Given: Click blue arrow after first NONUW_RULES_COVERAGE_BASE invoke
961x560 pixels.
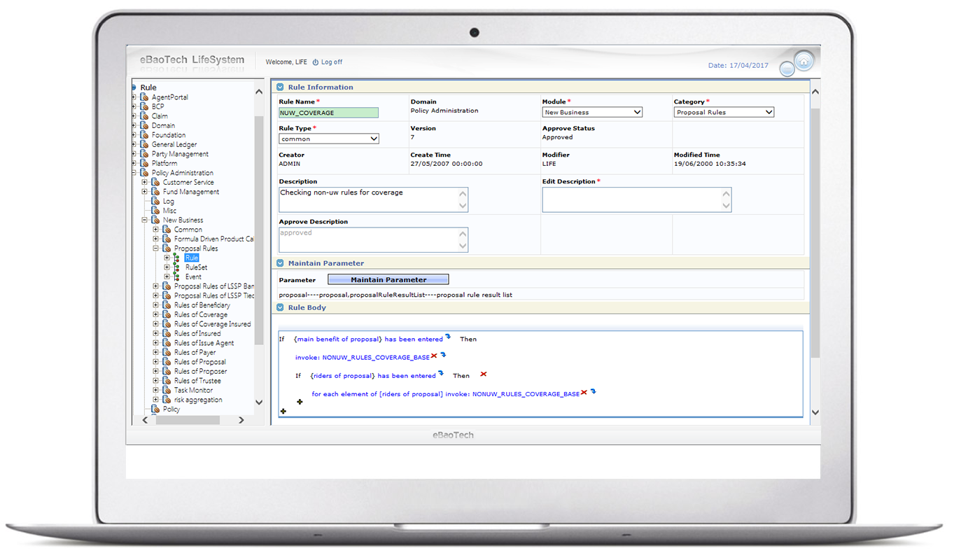Looking at the screenshot, I should point(443,356).
